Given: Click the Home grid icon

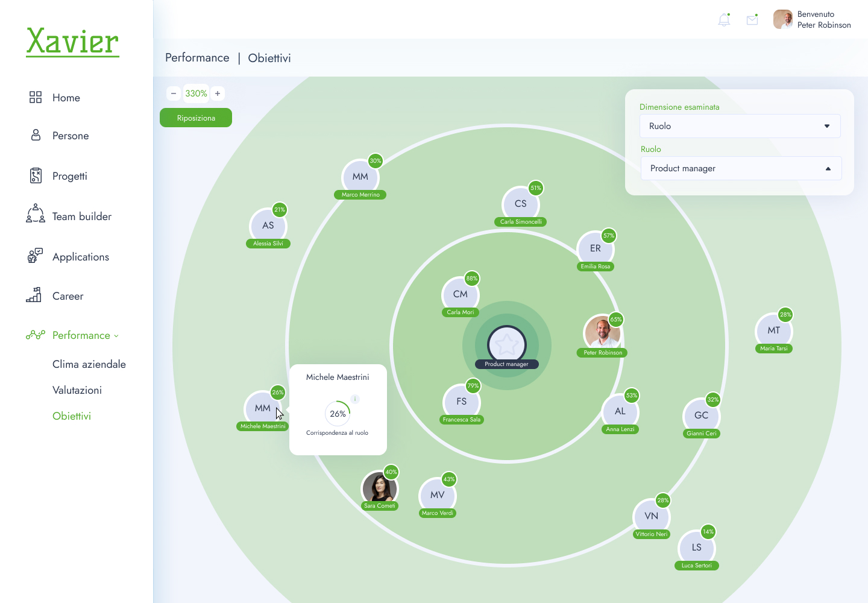Looking at the screenshot, I should 36,97.
